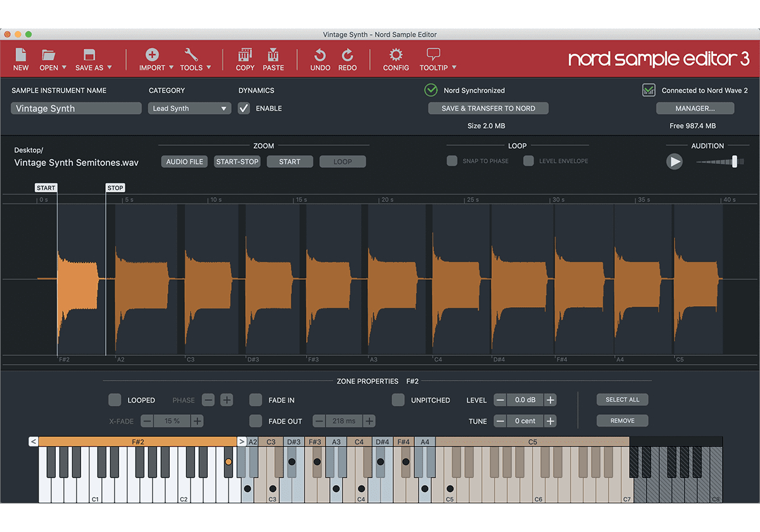
Task: Click the left arrow of F#2 zone
Action: pos(34,441)
